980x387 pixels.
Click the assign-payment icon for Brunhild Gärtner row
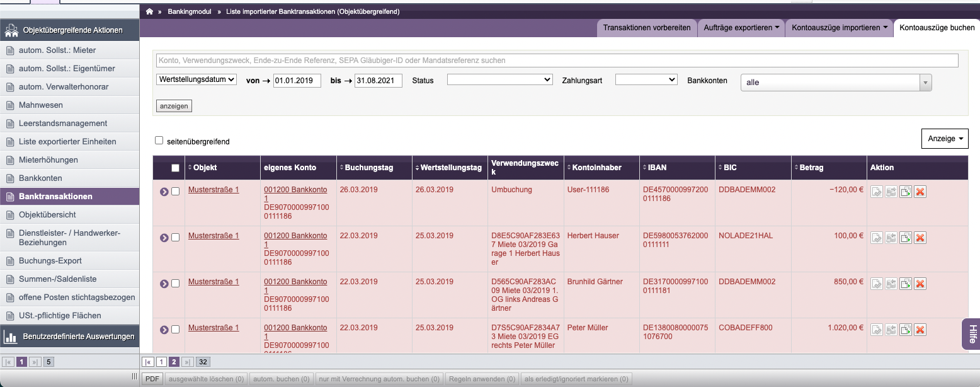pyautogui.click(x=891, y=284)
